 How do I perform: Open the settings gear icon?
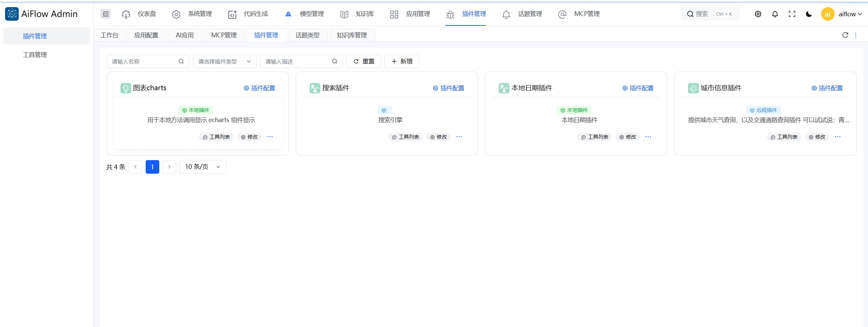pyautogui.click(x=758, y=14)
